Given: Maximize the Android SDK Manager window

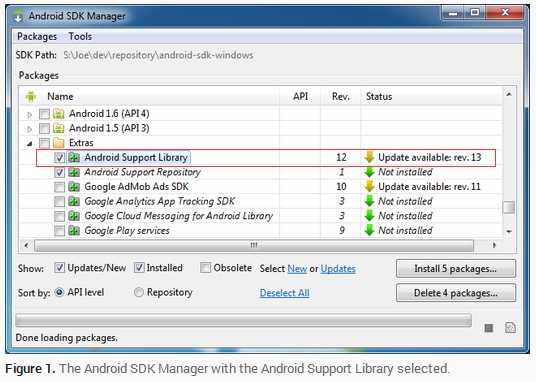Looking at the screenshot, I should (474, 13).
